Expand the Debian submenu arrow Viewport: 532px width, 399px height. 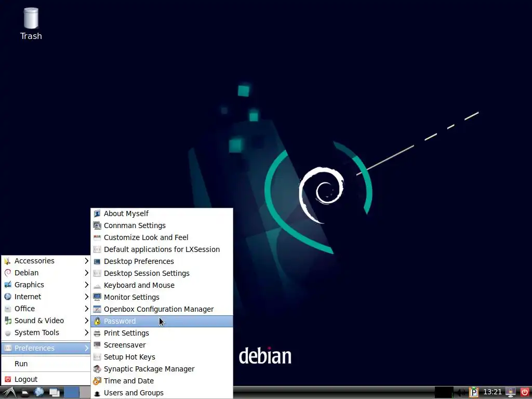pos(86,273)
